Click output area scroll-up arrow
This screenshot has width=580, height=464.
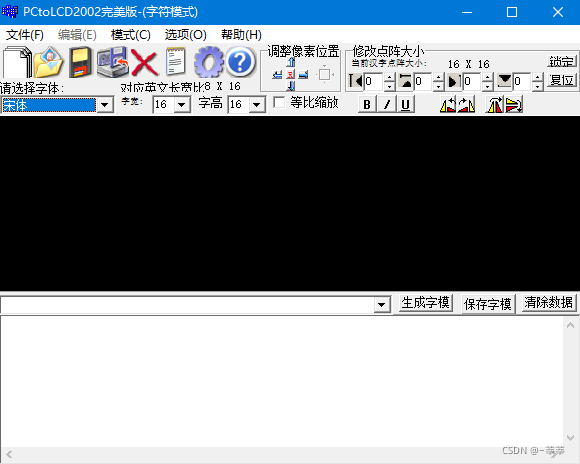point(570,325)
